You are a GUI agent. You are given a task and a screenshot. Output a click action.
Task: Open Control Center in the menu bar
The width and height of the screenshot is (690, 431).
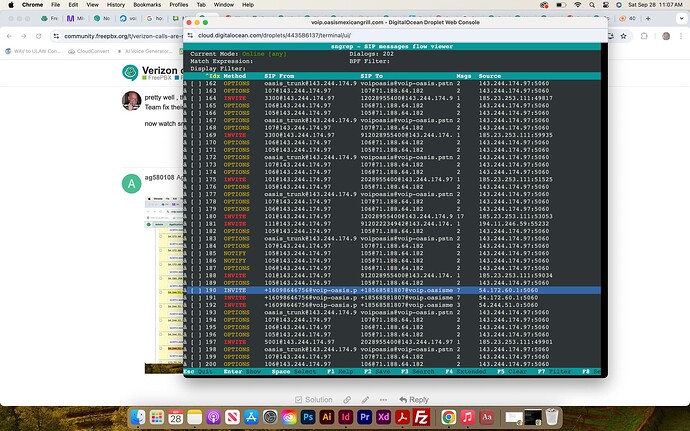coord(606,5)
